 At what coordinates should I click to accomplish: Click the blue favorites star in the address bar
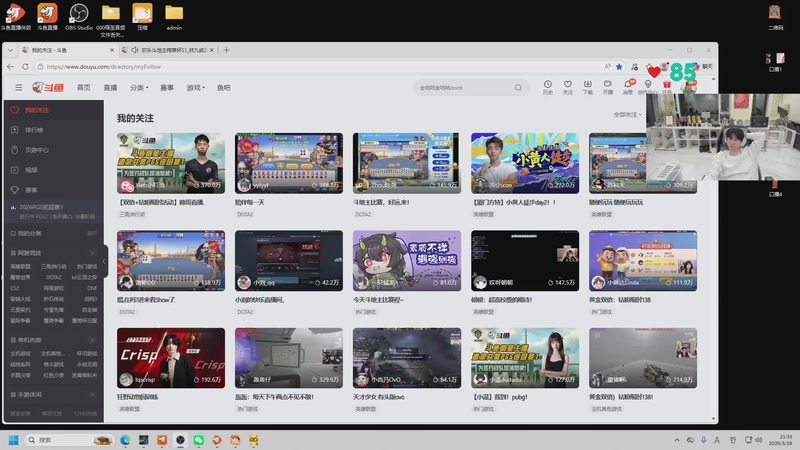619,66
